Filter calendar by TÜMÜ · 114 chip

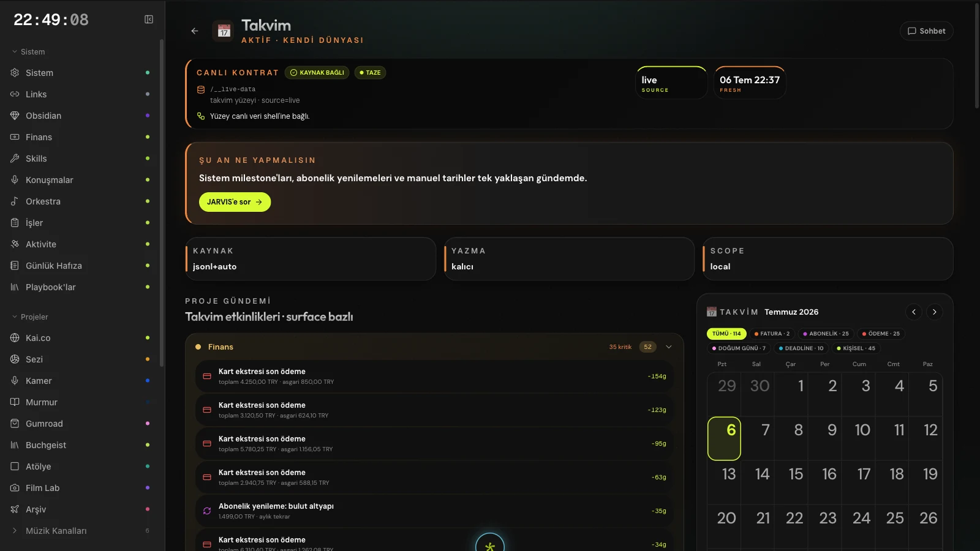(726, 334)
